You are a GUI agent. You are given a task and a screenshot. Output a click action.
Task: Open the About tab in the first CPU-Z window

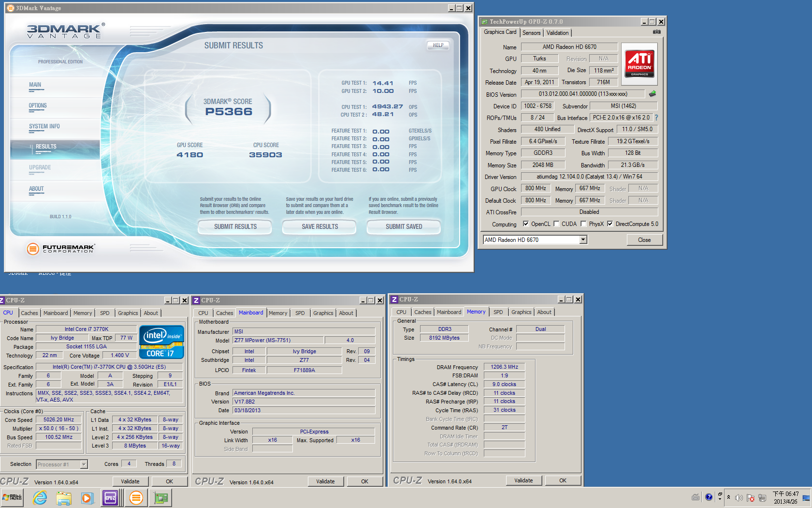[151, 313]
